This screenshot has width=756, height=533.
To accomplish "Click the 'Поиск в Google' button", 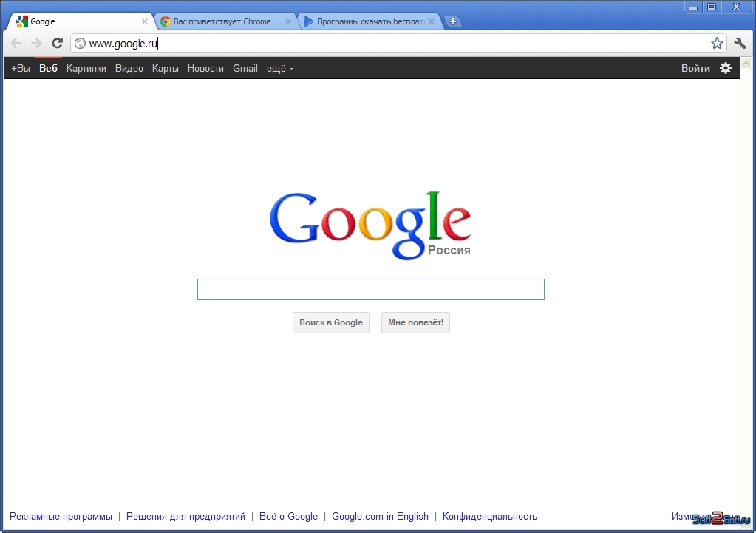I will (x=331, y=322).
